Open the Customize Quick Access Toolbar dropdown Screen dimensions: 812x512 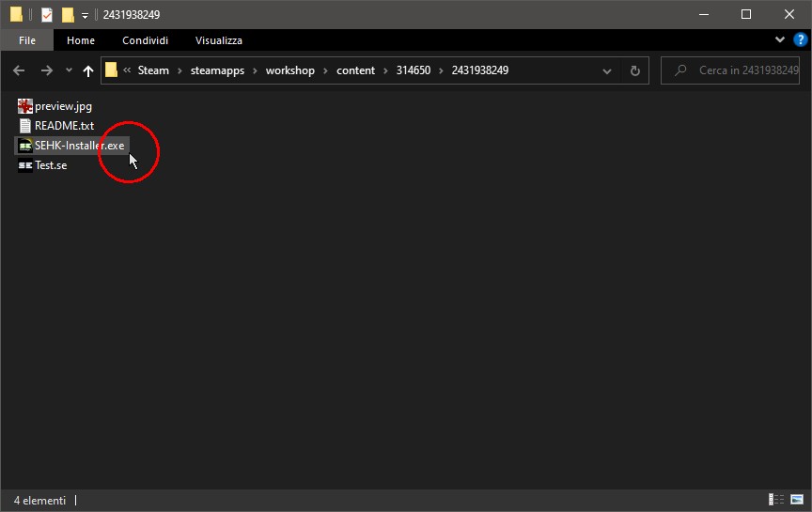click(x=85, y=15)
